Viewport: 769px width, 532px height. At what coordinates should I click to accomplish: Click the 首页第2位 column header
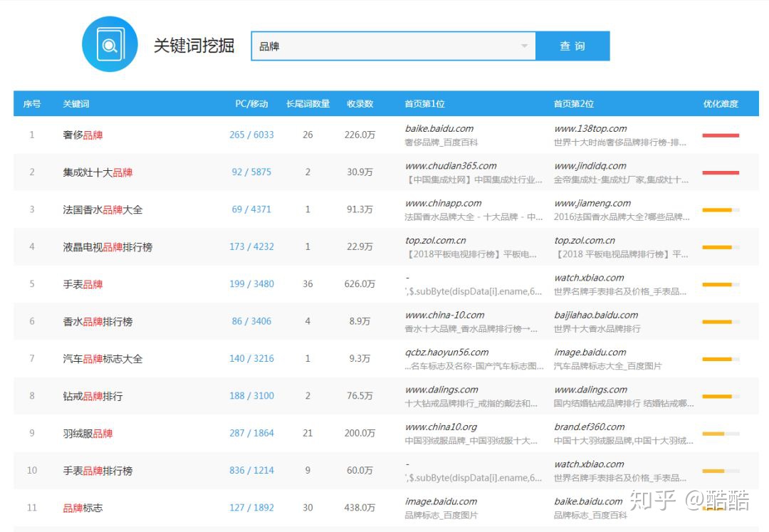point(574,104)
